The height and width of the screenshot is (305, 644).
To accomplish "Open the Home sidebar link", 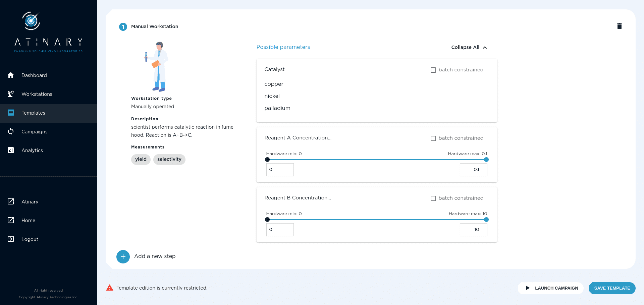I will [49, 220].
